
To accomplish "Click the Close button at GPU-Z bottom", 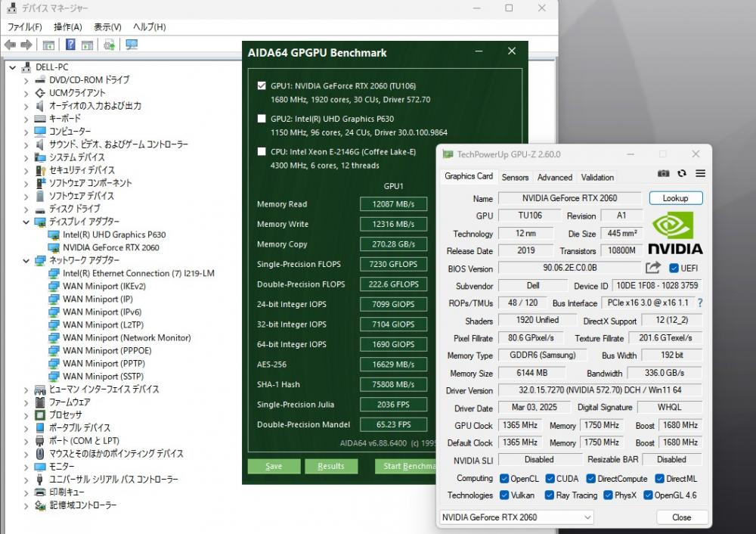I will (682, 517).
